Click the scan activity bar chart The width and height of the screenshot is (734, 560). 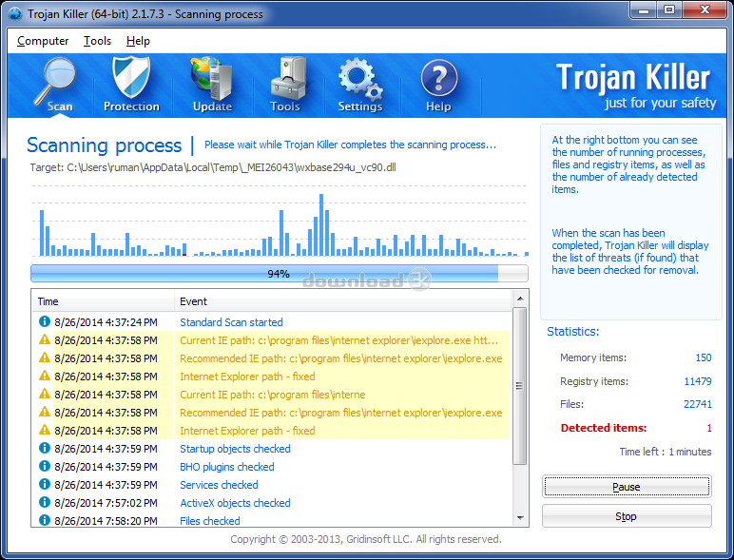tap(280, 221)
